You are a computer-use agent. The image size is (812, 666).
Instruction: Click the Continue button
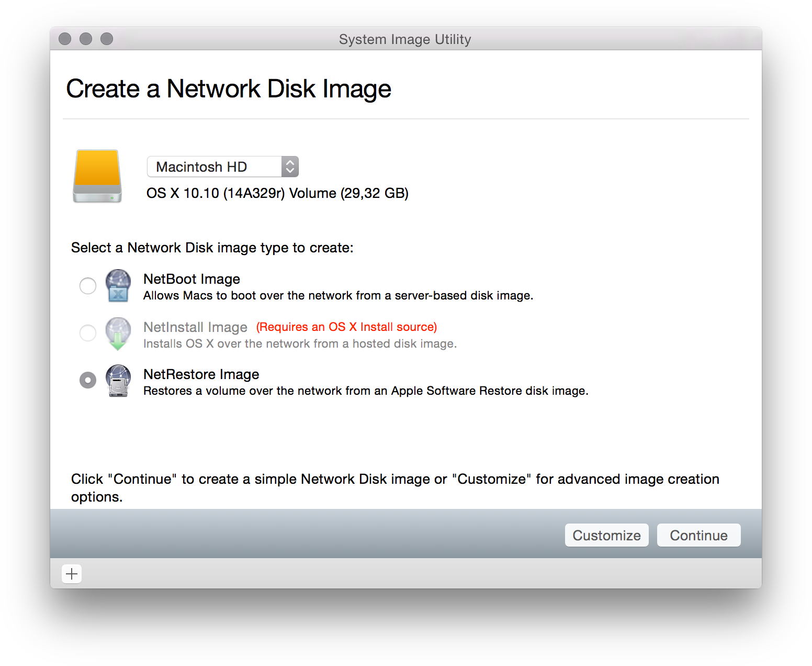coord(699,535)
